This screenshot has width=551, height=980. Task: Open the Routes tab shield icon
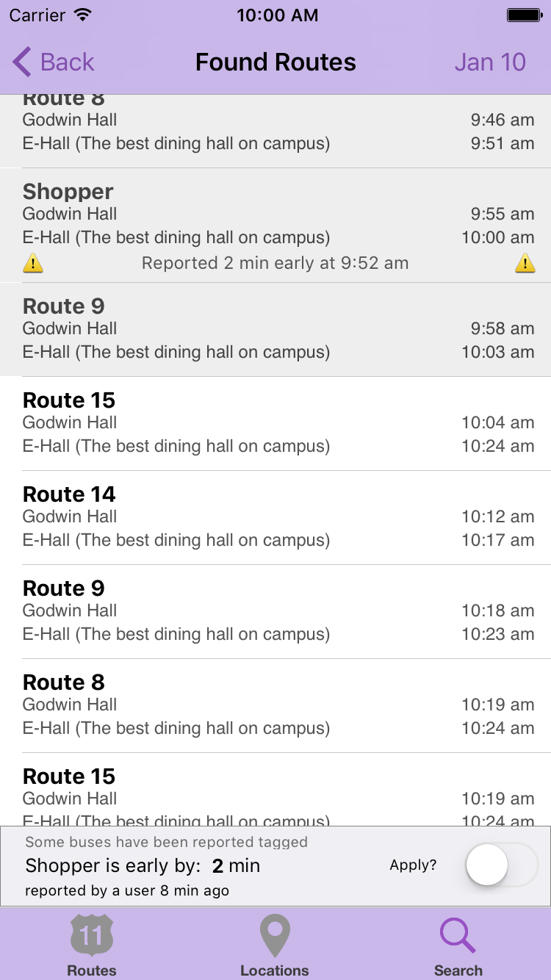pyautogui.click(x=92, y=934)
